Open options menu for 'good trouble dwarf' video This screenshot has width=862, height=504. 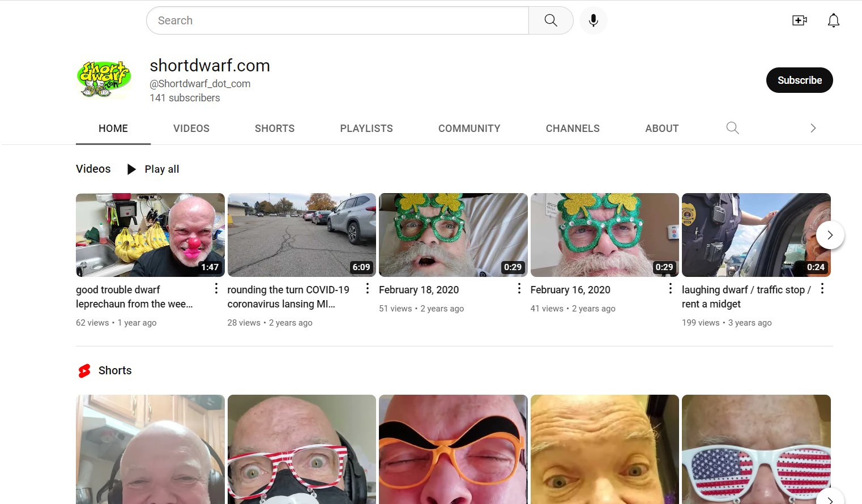pos(216,289)
